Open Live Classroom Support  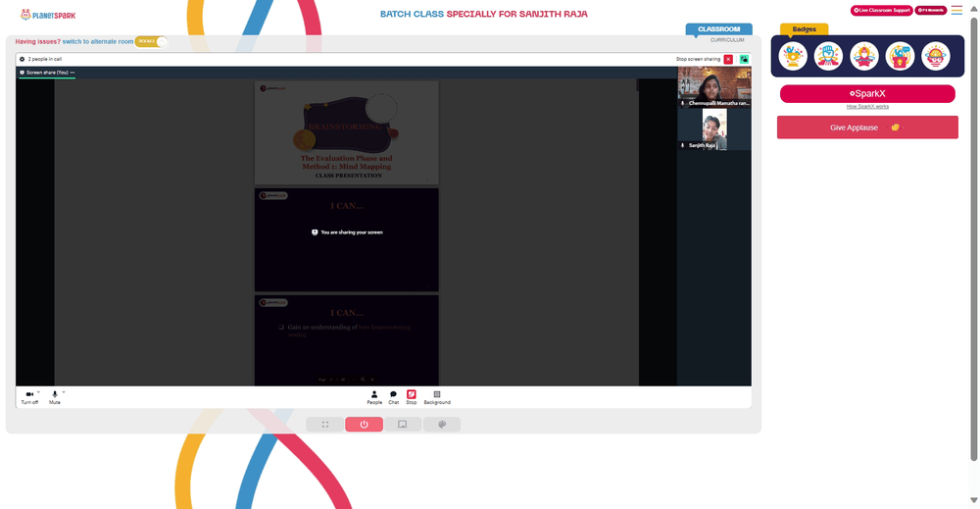[881, 11]
